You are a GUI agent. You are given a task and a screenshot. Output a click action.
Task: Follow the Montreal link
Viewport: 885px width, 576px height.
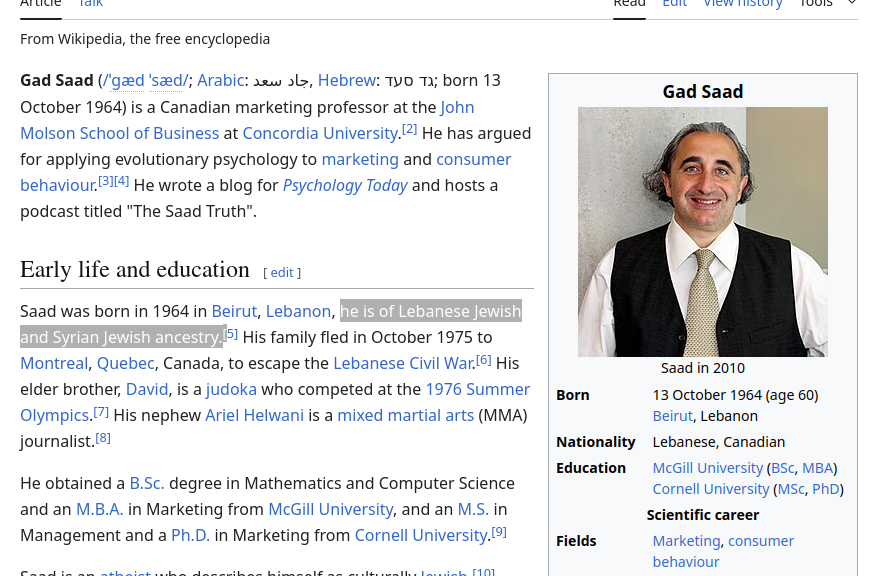point(54,363)
